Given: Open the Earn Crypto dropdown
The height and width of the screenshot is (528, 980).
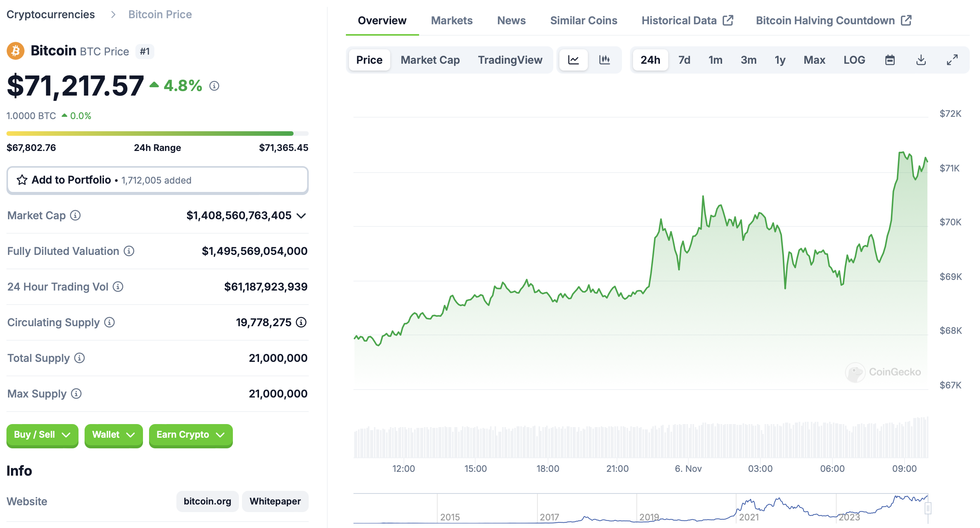Looking at the screenshot, I should click(191, 435).
